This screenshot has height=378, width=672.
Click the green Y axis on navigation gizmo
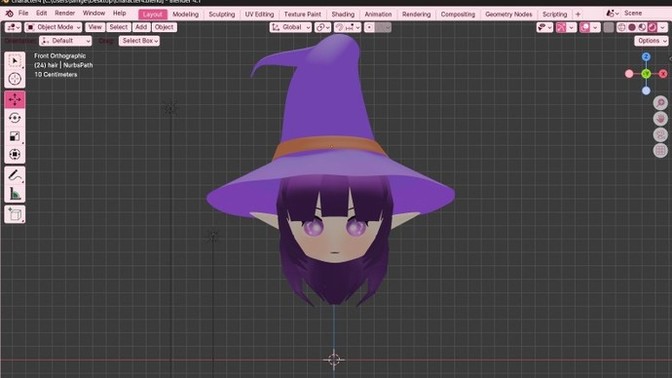pyautogui.click(x=646, y=74)
